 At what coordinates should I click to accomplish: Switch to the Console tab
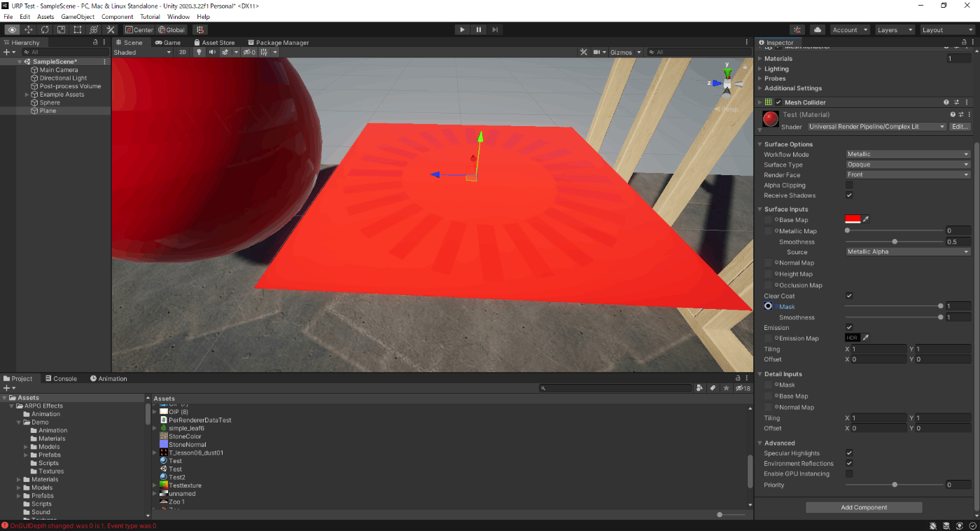click(61, 378)
